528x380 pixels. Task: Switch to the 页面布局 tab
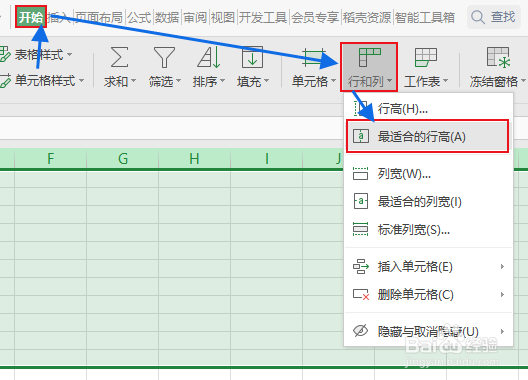[99, 17]
